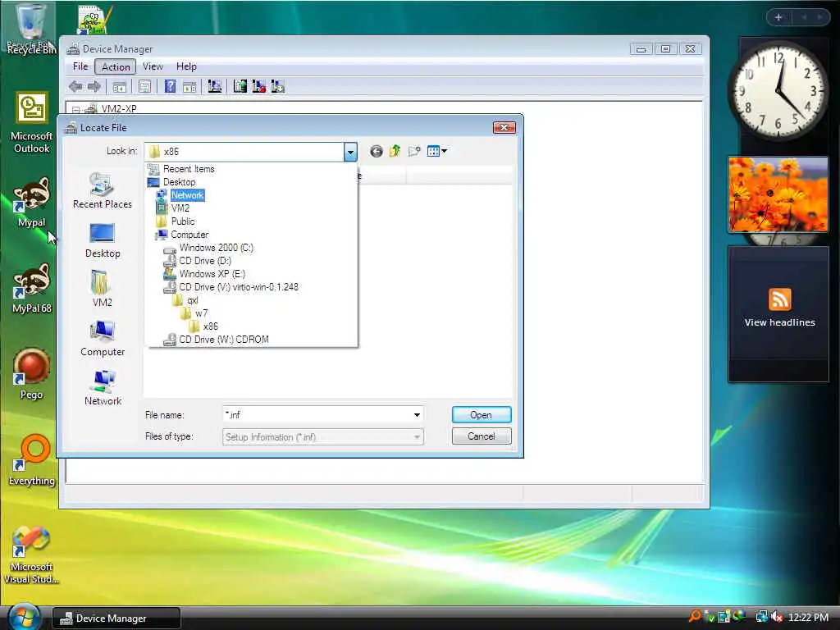Select CD Drive (V:) virtio-win-0.1.248
Viewport: 840px width, 630px height.
(239, 287)
